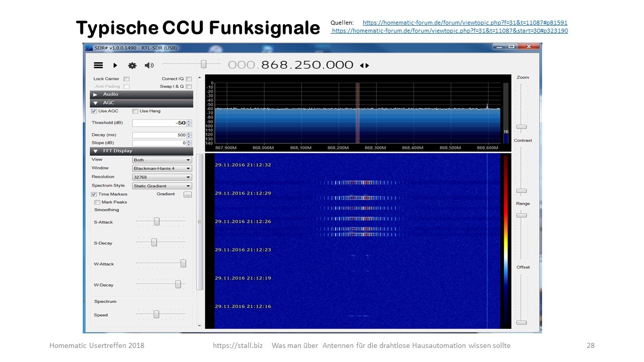Click the SDR# window title bar icon
This screenshot has width=644, height=362.
(x=89, y=48)
